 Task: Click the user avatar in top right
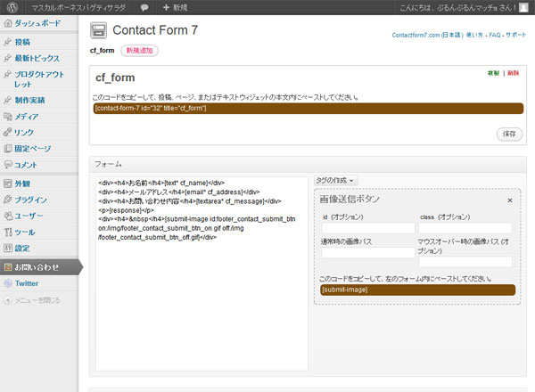[x=523, y=7]
